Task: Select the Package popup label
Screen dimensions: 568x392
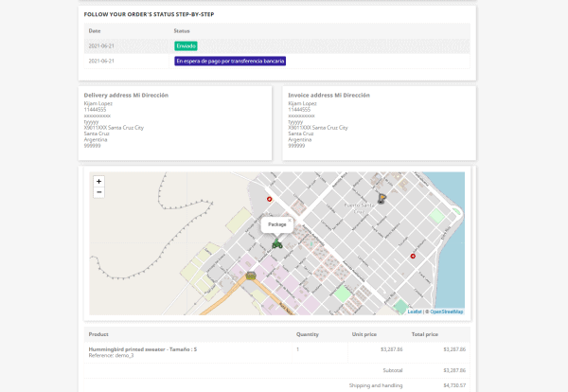Action: tap(276, 224)
